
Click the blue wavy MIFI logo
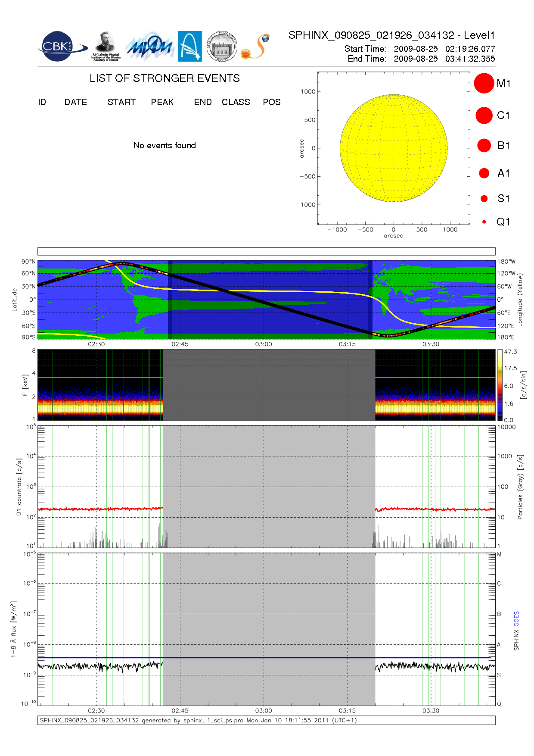149,47
